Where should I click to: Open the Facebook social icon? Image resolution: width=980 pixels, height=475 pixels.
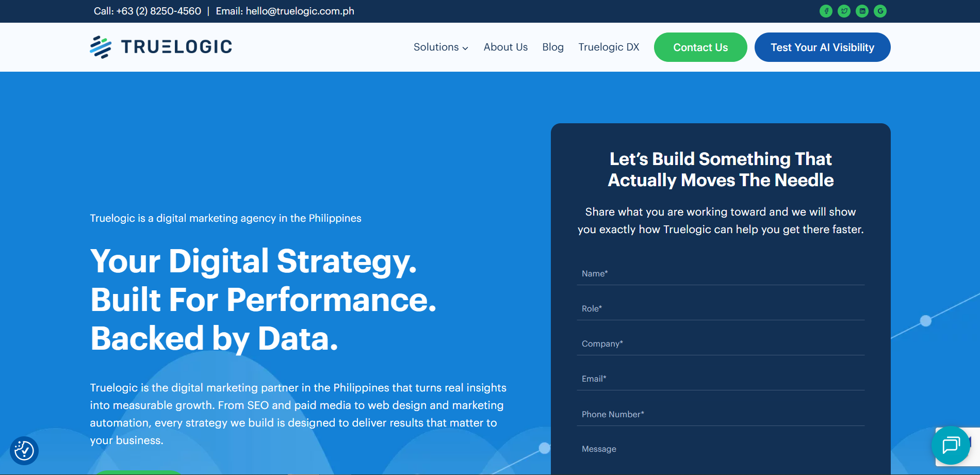tap(826, 11)
